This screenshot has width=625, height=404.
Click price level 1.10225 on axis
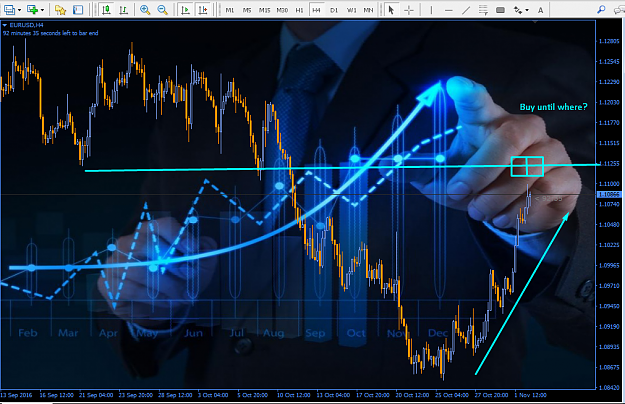pos(610,245)
